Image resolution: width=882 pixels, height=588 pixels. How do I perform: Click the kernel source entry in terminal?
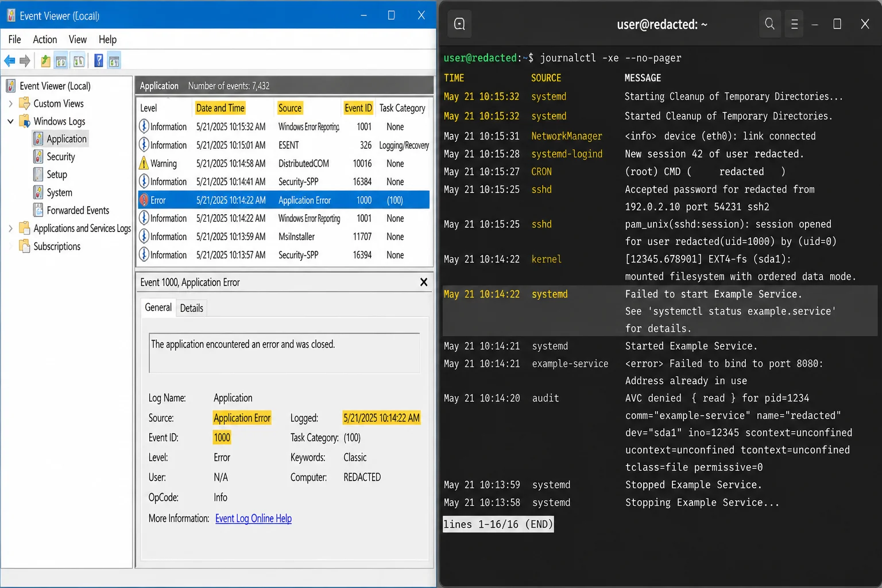(546, 259)
